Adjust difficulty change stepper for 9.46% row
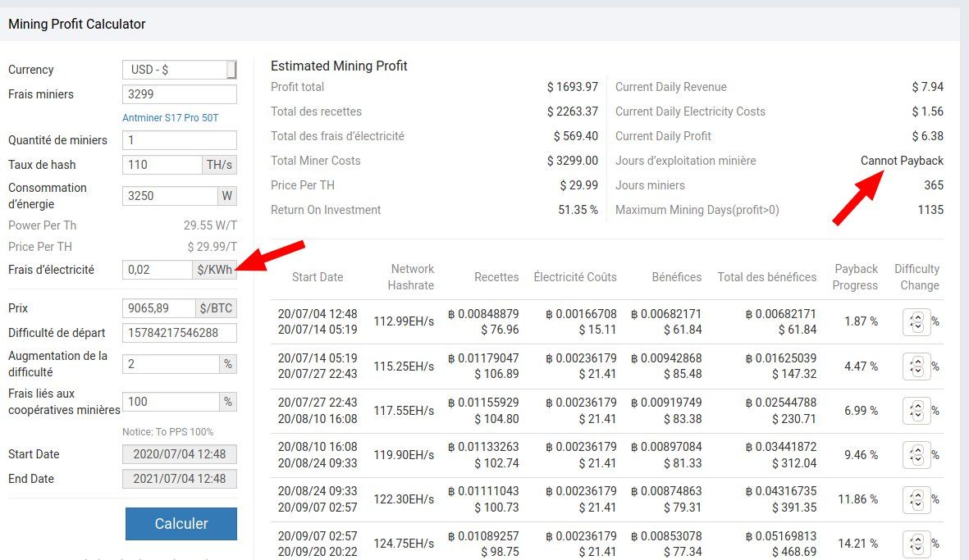Screen dimensions: 969x560 [x=916, y=454]
